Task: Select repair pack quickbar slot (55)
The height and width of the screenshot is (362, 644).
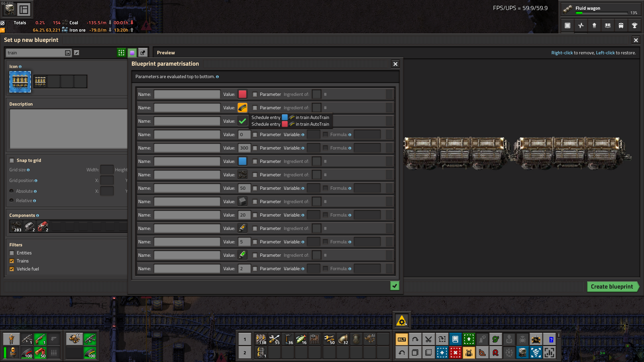Action: tap(274, 339)
